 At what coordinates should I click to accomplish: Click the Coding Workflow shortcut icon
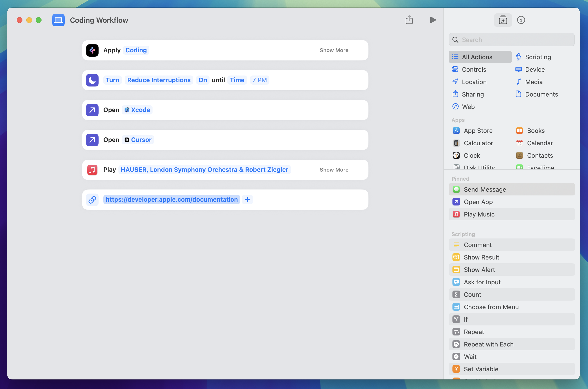[x=58, y=20]
